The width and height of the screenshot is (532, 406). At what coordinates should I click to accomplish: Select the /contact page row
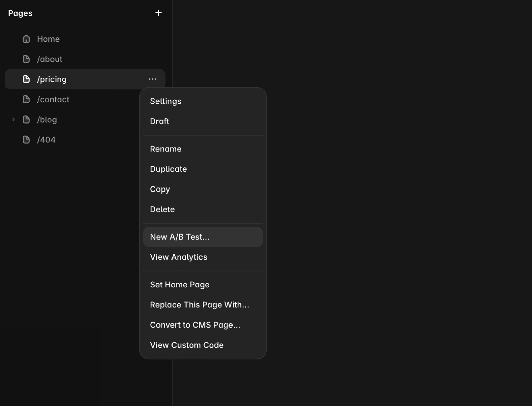tap(85, 99)
